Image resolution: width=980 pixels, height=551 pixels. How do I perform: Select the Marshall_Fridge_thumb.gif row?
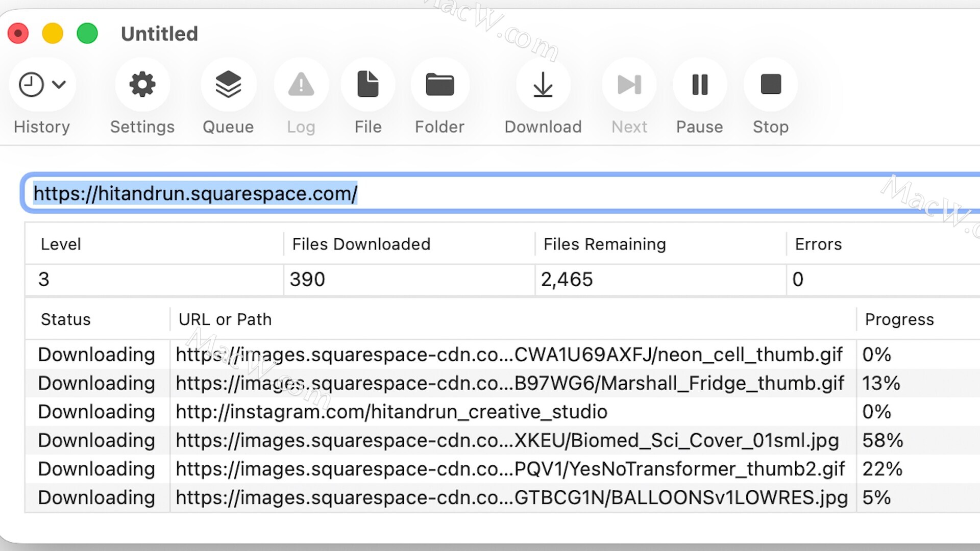click(x=509, y=383)
